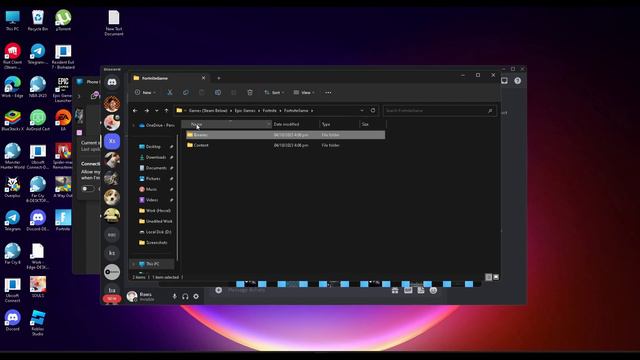This screenshot has width=640, height=360.
Task: Open This PC desktop icon
Action: 12,20
